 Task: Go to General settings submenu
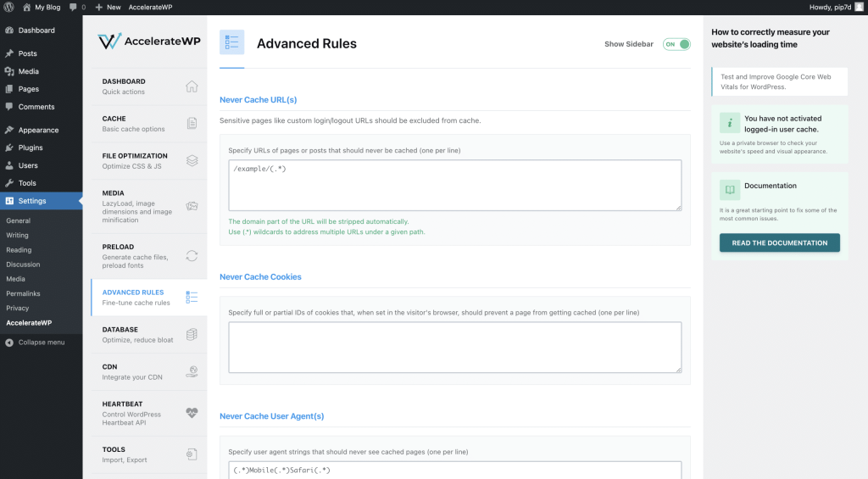pos(19,220)
